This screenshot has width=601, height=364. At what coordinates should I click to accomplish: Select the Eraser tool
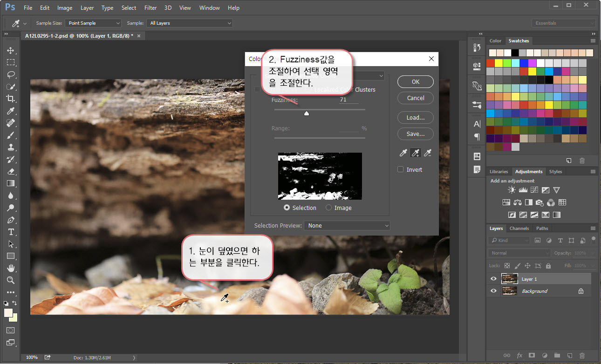point(11,171)
